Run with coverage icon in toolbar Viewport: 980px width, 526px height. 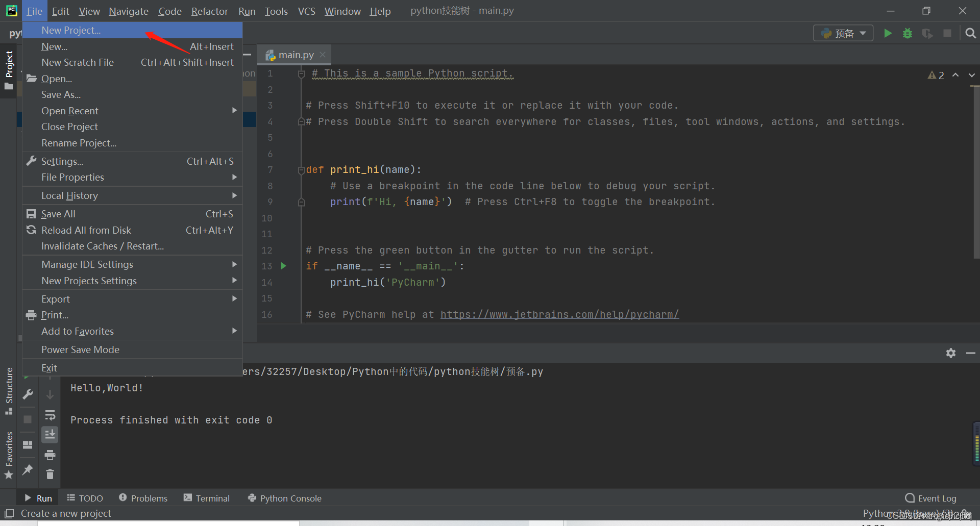[x=927, y=33]
